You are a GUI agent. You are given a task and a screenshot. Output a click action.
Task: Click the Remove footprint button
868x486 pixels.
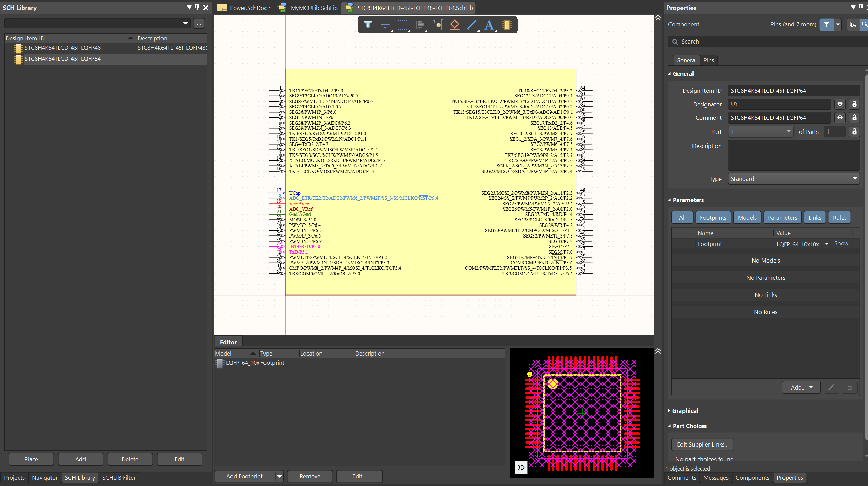[310, 476]
